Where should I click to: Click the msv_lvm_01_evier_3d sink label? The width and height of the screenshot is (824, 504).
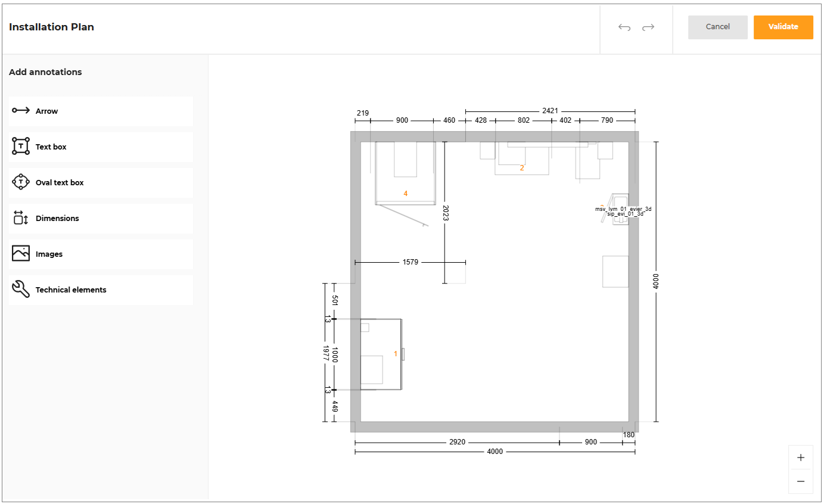coord(623,209)
